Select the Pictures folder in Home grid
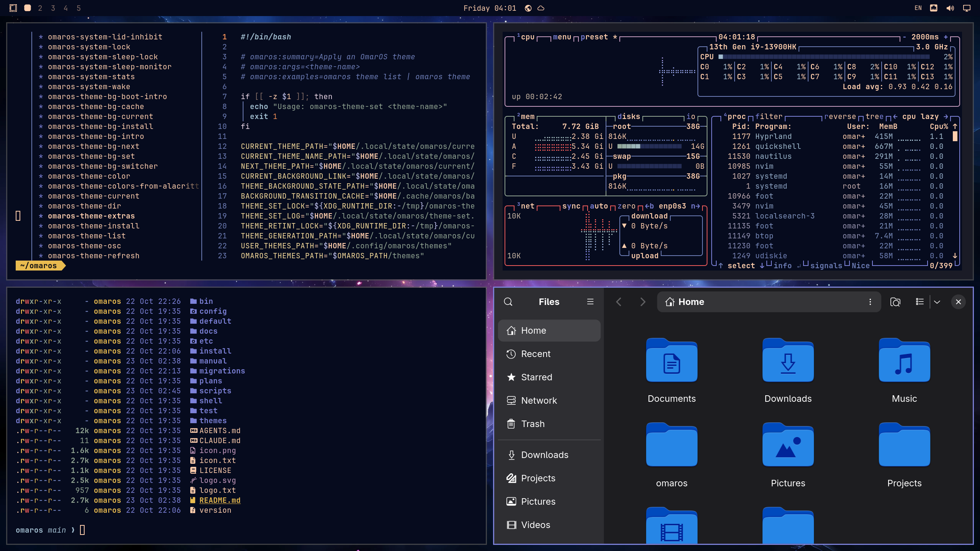This screenshot has height=551, width=980. (x=788, y=445)
